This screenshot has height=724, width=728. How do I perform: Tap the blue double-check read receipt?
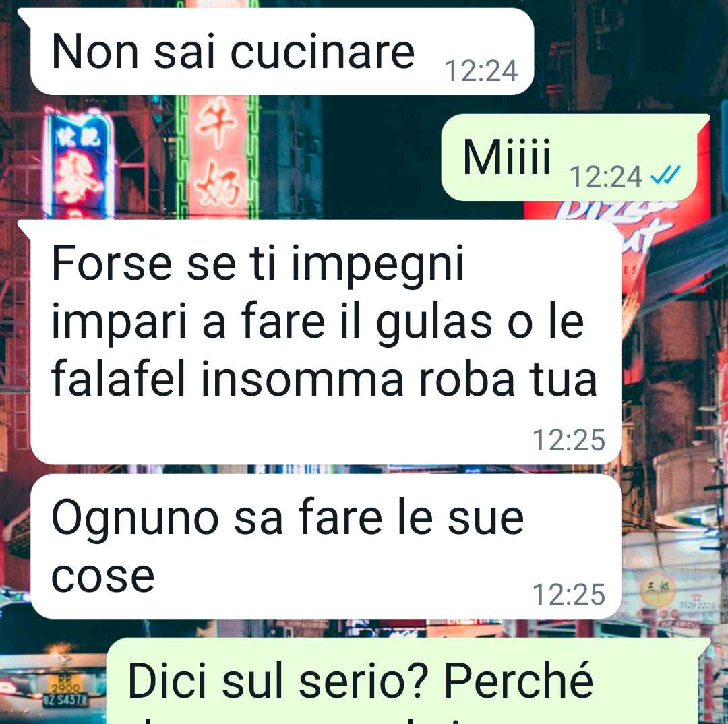pos(665,175)
